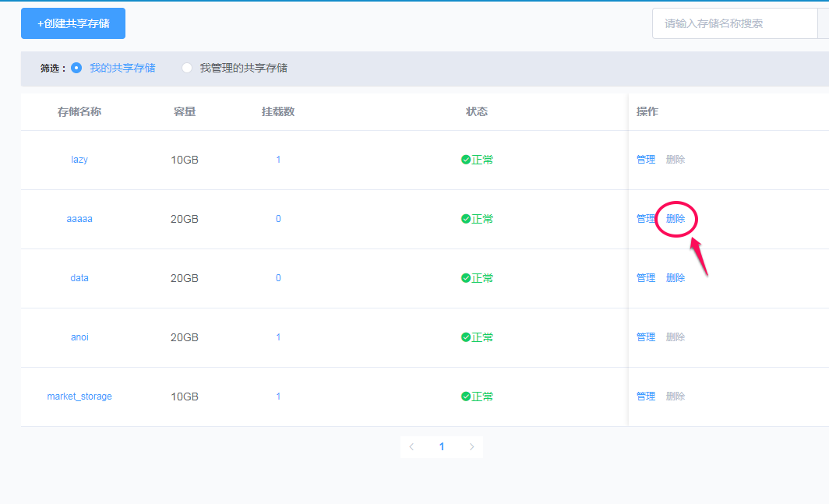Click the green 正常 status icon for anoi

tap(466, 337)
